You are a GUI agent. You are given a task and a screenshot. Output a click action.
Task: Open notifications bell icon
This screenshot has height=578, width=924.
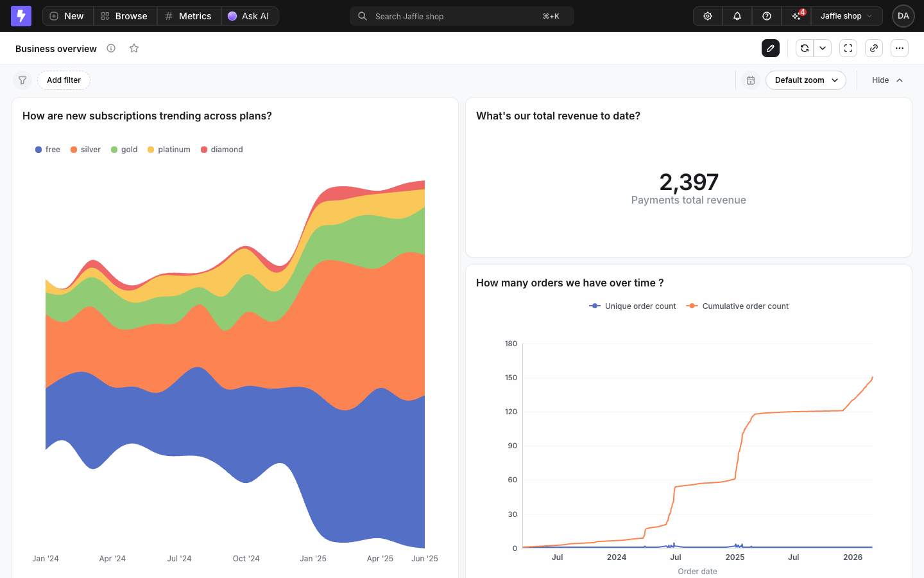click(737, 16)
